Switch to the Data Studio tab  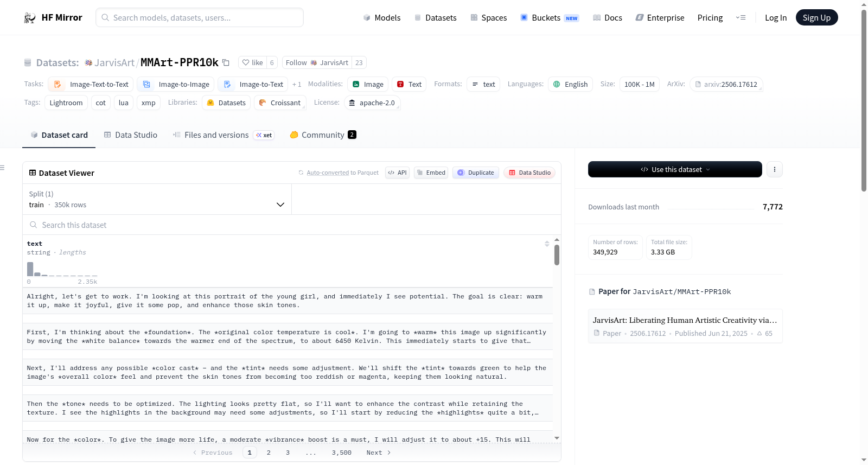point(130,135)
